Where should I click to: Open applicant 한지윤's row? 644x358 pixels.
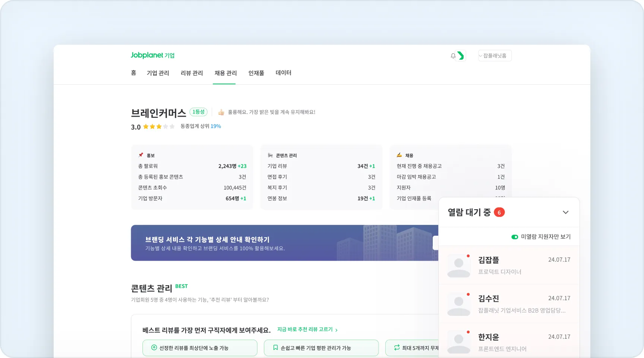pyautogui.click(x=509, y=340)
